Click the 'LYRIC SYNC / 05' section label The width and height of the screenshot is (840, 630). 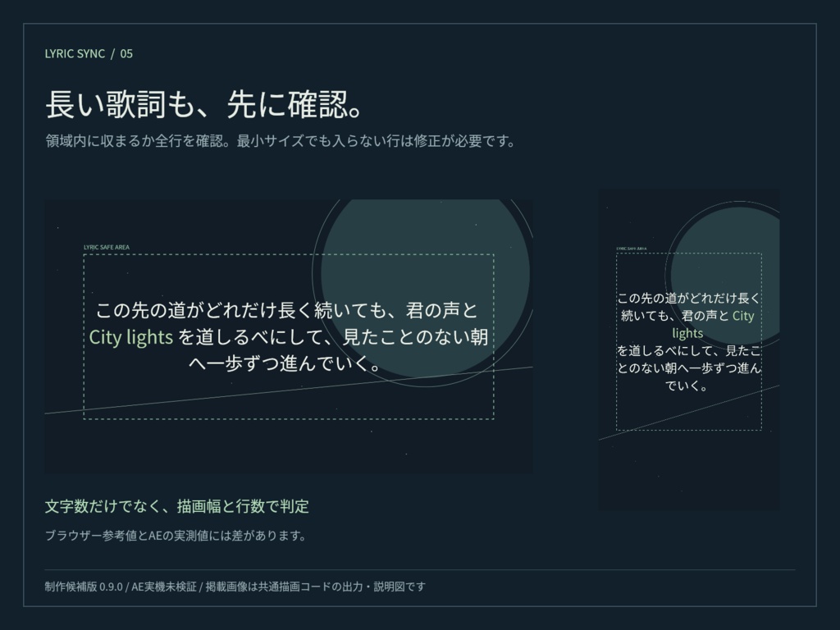coord(89,53)
